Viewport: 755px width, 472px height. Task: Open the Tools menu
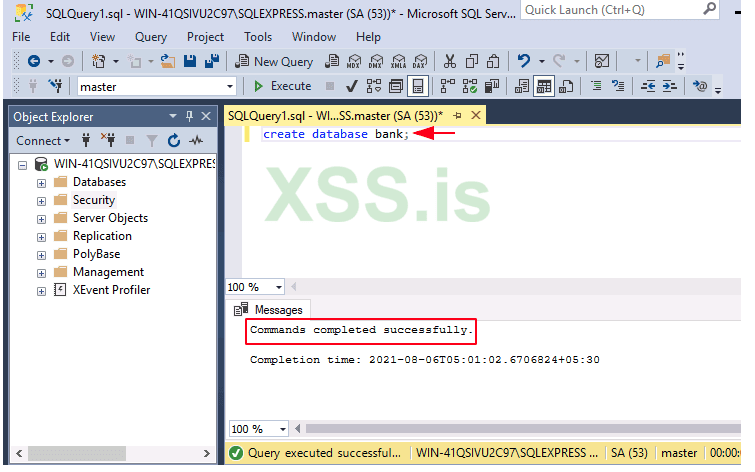tap(258, 37)
